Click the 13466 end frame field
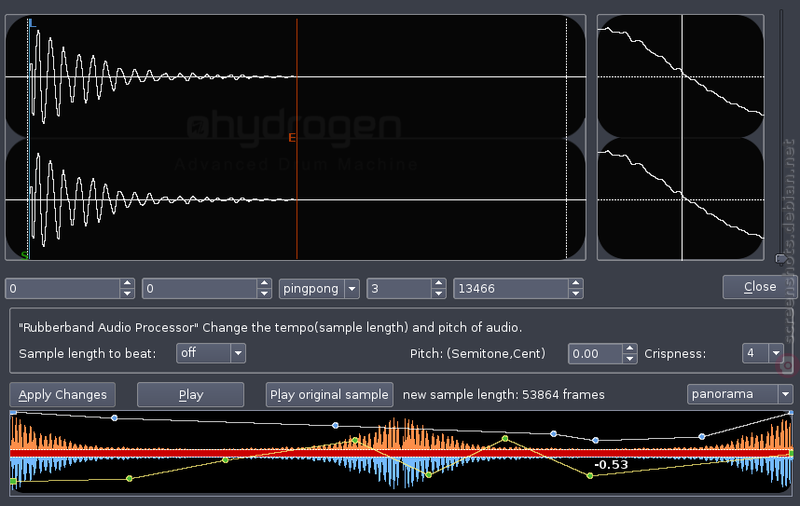This screenshot has height=506, width=800. click(x=511, y=289)
